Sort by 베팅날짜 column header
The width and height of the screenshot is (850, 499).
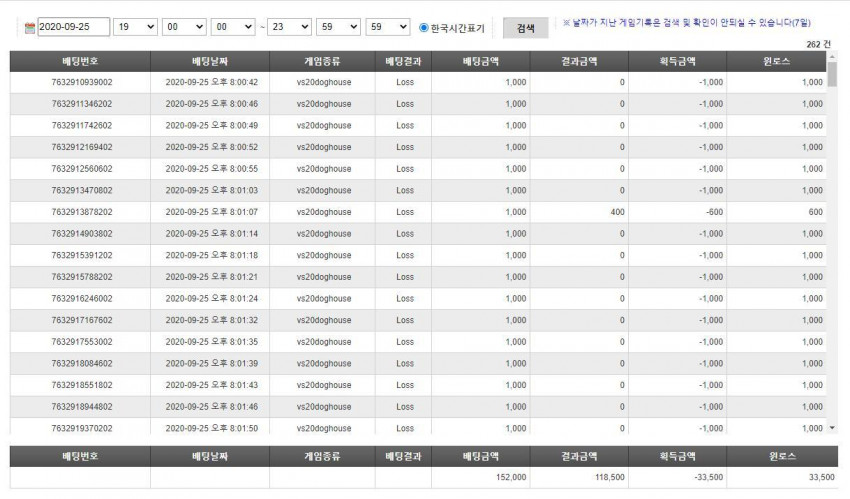point(210,62)
